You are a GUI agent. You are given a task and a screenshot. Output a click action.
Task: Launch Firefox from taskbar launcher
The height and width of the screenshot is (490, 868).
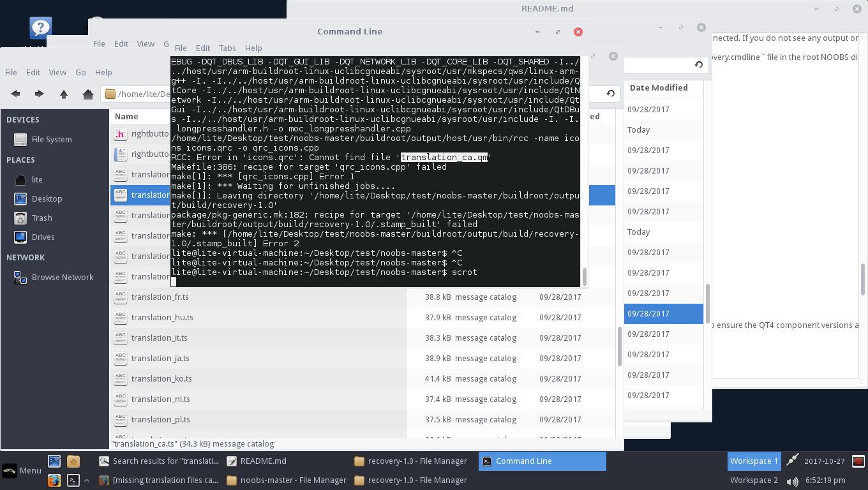54,480
